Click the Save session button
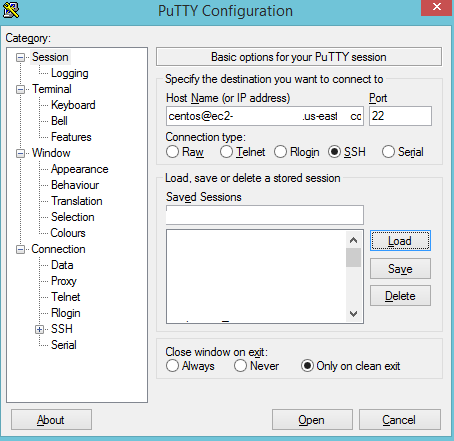This screenshot has height=441, width=454. [x=400, y=269]
